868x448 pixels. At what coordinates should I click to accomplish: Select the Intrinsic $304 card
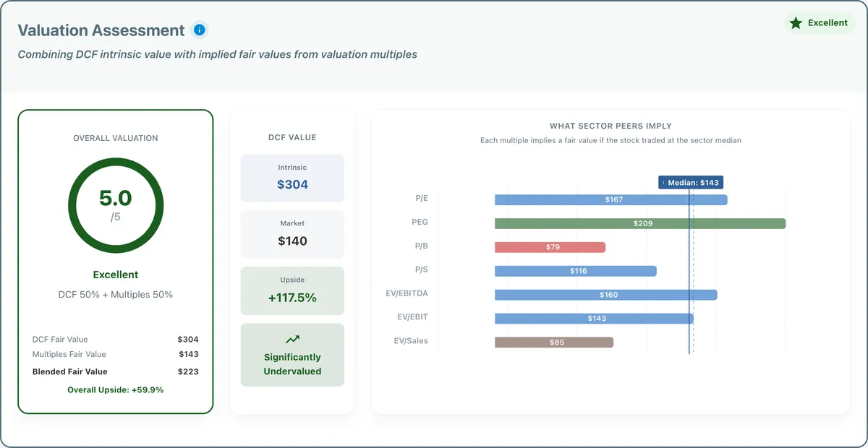coord(292,178)
